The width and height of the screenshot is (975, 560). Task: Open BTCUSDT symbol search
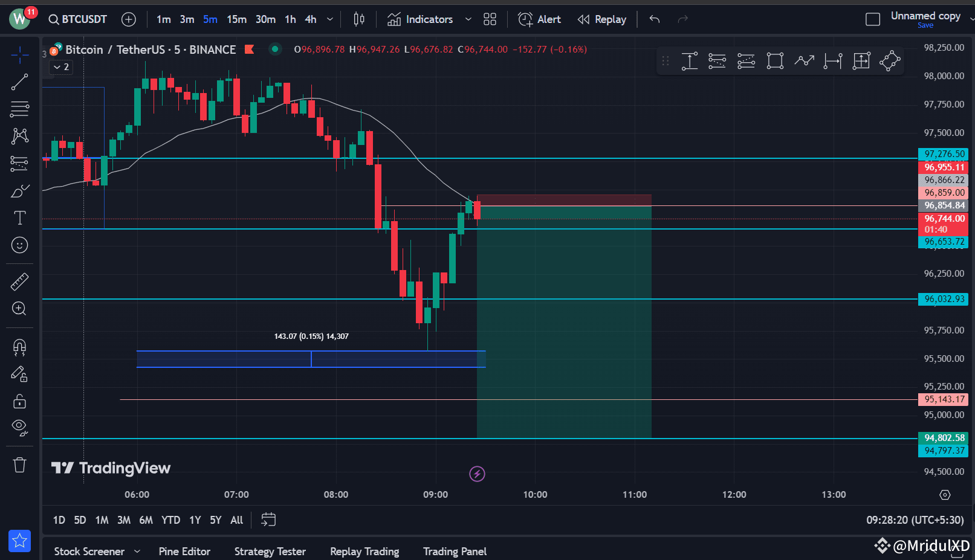(78, 19)
